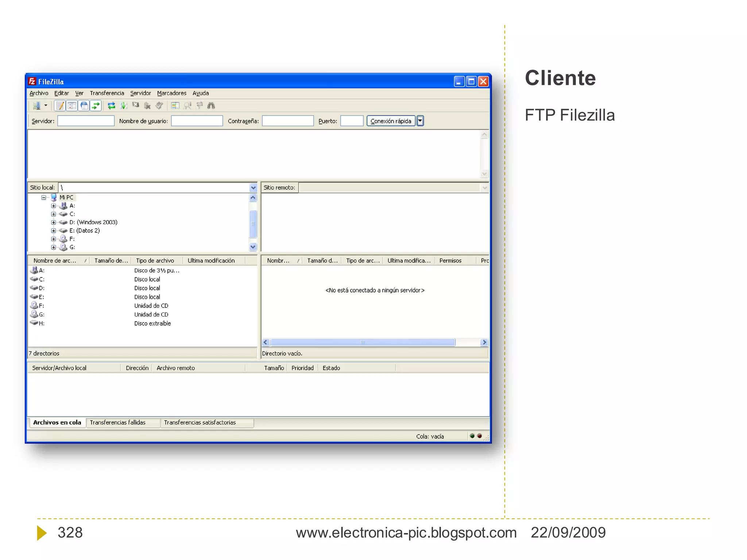Open the Ayuda menu
The image size is (747, 560).
click(201, 93)
